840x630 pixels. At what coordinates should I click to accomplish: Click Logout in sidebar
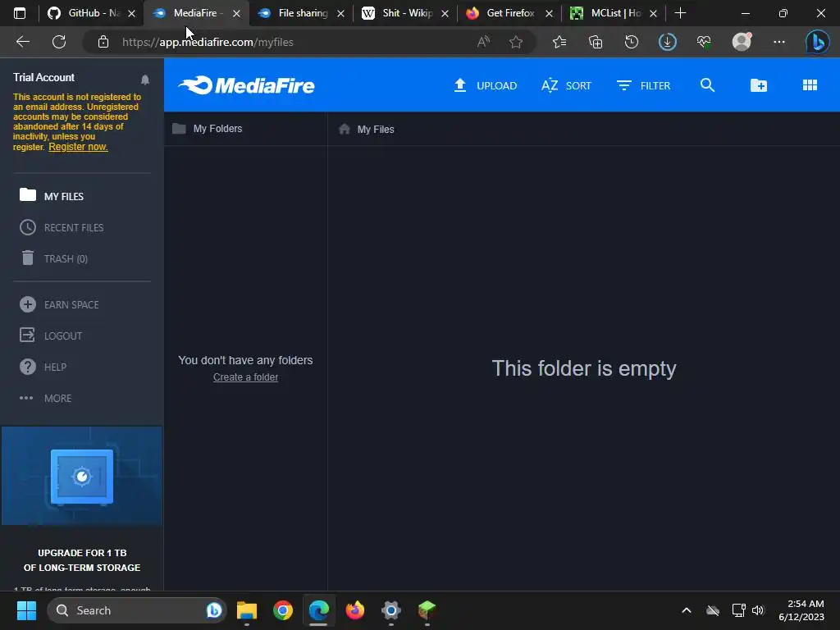pos(51,336)
